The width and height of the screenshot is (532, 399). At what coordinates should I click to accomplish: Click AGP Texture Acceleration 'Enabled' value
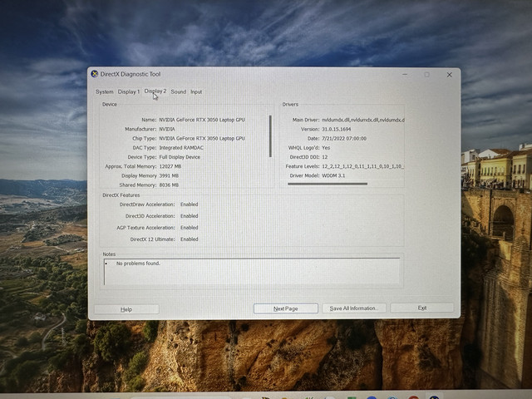coord(189,228)
